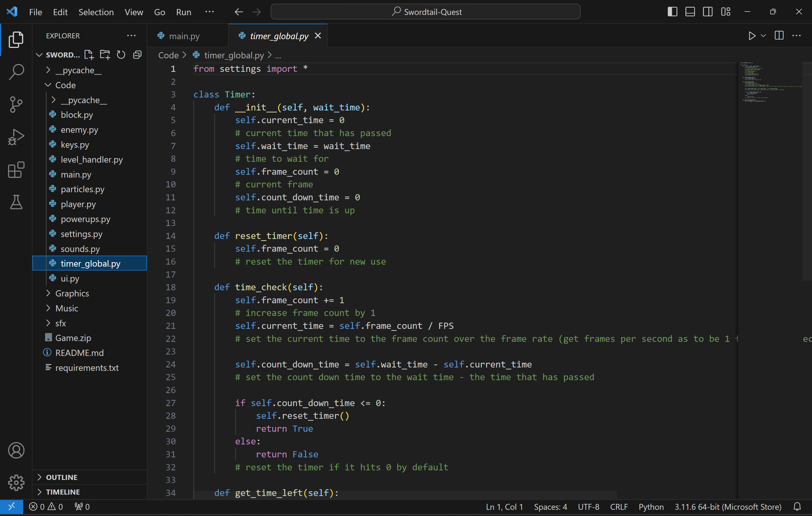
Task: Toggle the Secondary Side Bar layout button
Action: pos(707,12)
